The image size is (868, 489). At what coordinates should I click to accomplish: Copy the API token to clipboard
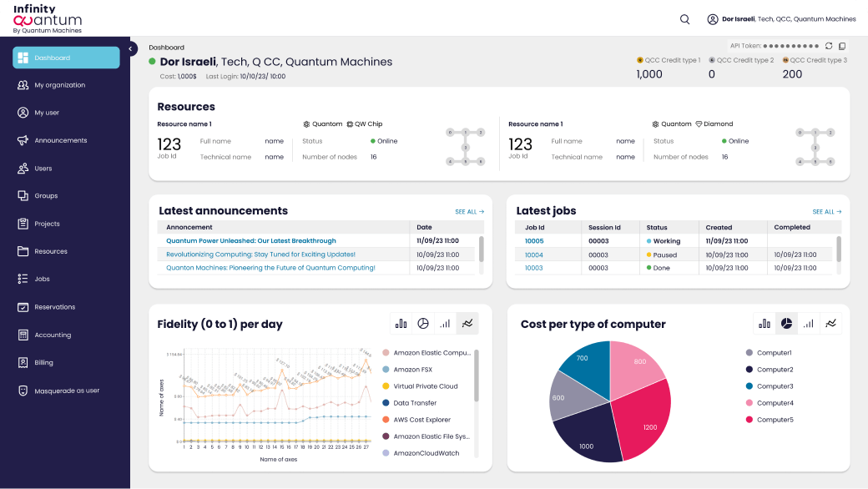[842, 46]
